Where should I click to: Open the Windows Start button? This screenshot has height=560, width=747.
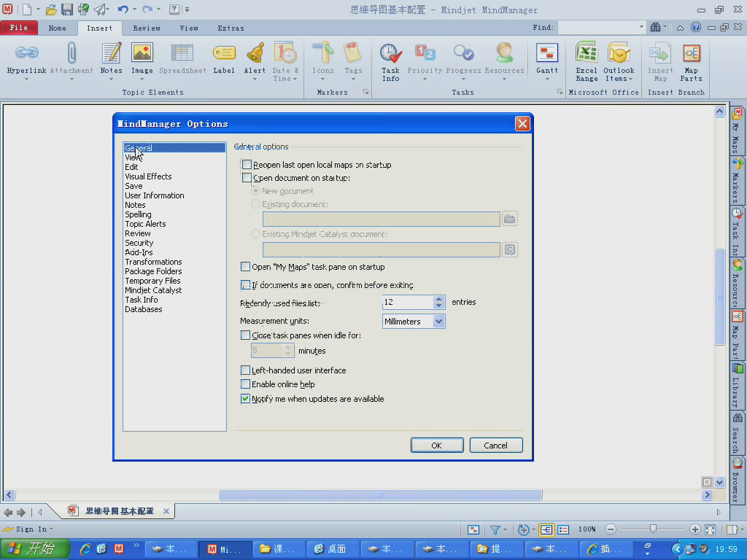[35, 549]
